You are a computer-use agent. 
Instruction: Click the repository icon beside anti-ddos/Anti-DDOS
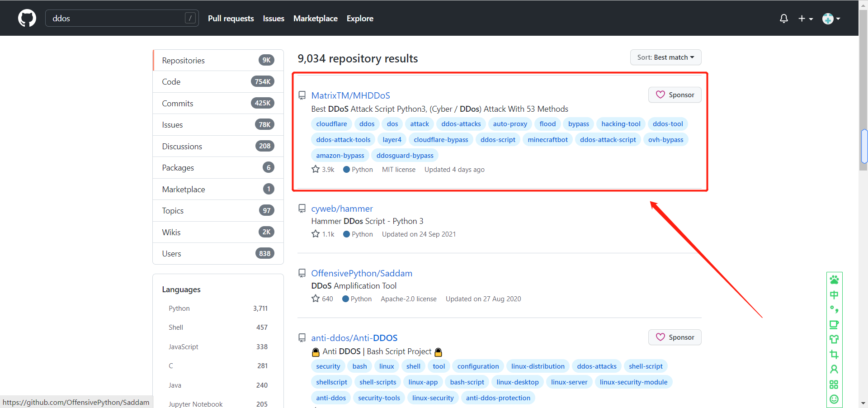pyautogui.click(x=302, y=338)
